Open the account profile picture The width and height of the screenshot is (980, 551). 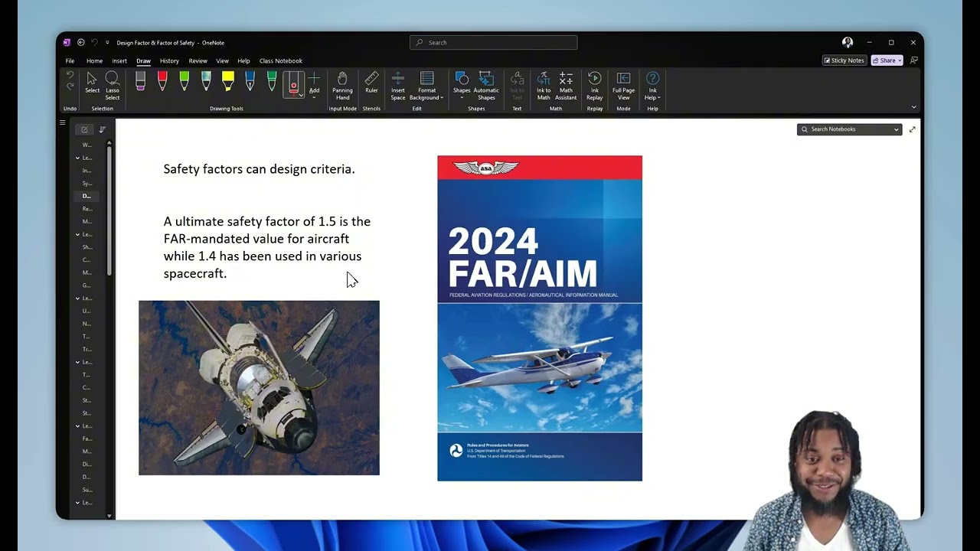pyautogui.click(x=848, y=42)
